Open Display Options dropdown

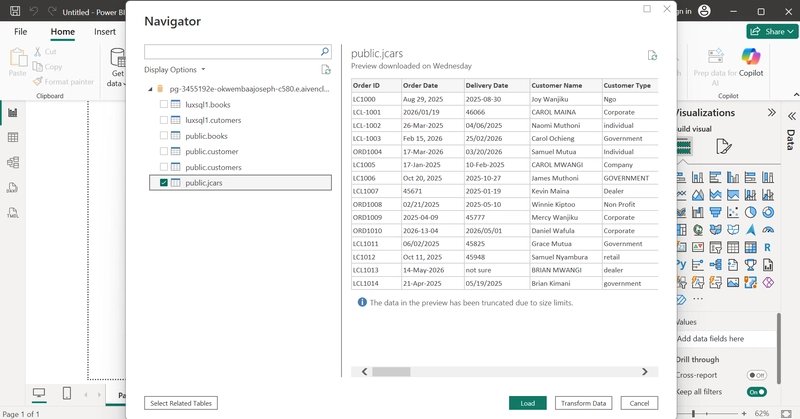[174, 69]
